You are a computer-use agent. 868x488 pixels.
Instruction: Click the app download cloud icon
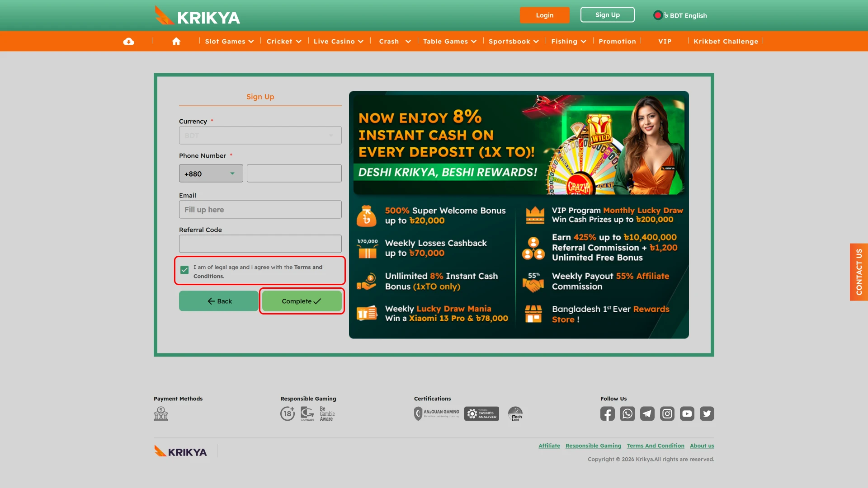[x=129, y=41]
